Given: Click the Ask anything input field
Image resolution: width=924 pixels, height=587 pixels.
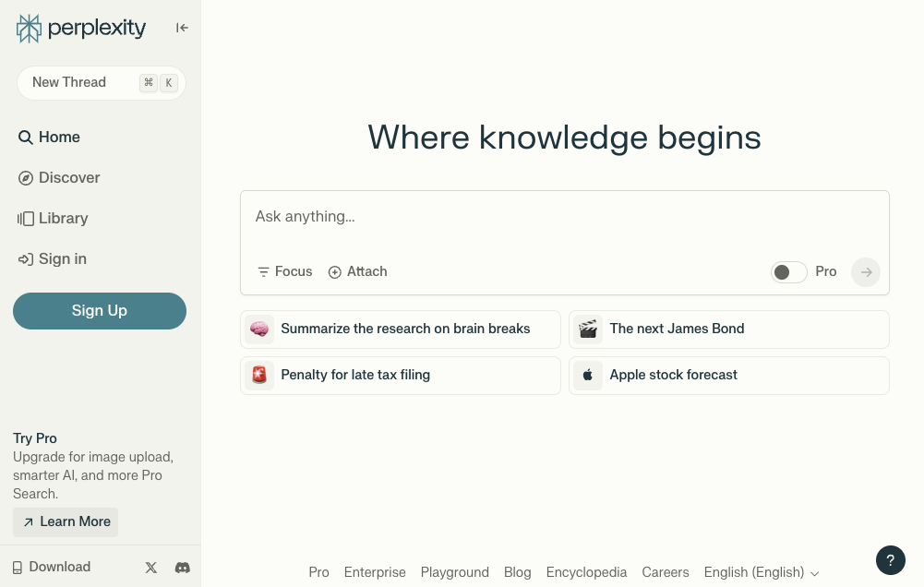Looking at the screenshot, I should (565, 217).
